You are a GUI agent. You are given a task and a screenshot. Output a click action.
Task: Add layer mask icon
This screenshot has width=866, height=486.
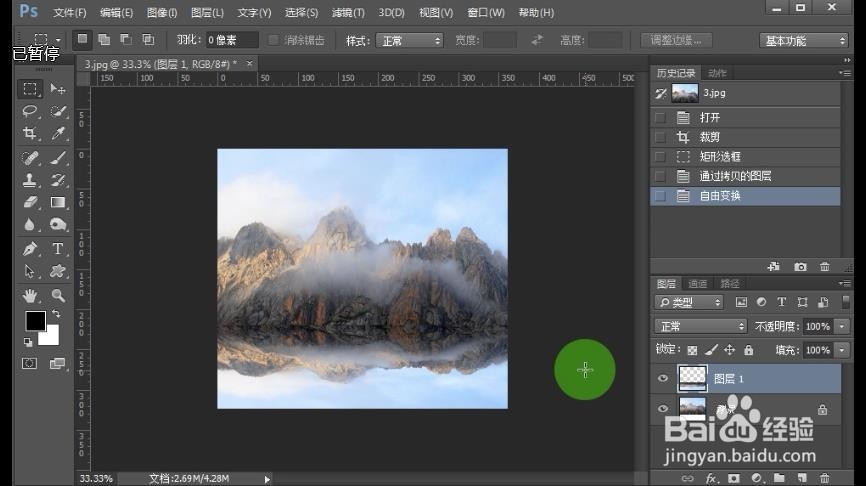(733, 478)
